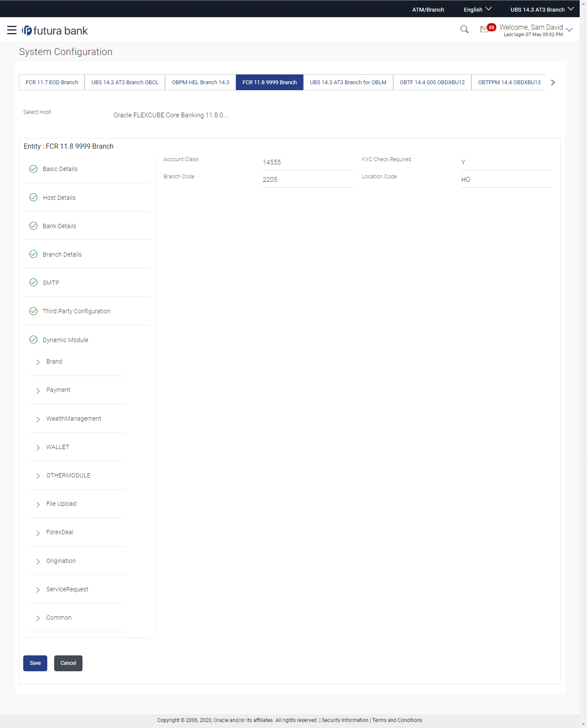Click the Branch Details checkmark icon
587x728 pixels.
coord(33,254)
